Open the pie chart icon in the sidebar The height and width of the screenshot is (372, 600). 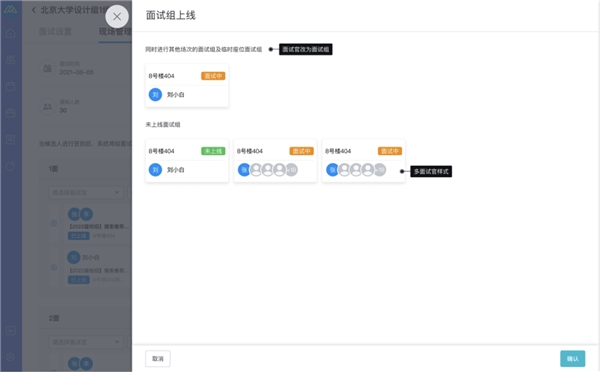pos(11,166)
